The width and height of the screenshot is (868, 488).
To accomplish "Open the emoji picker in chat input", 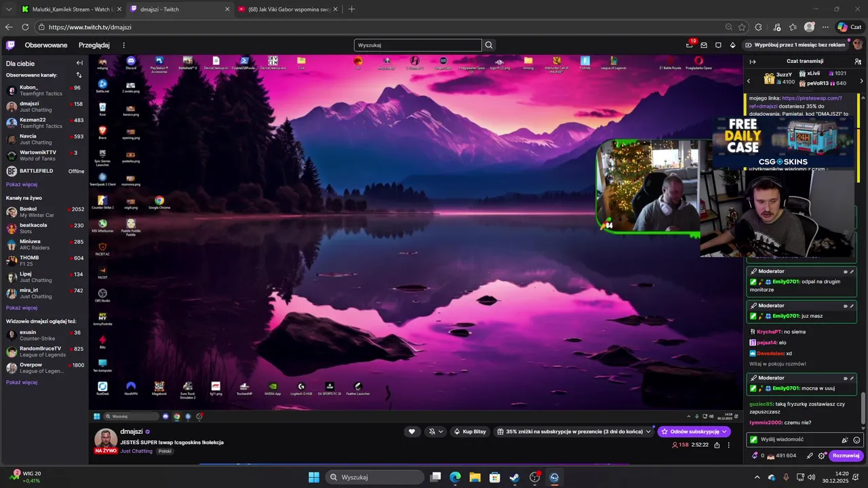I will (856, 440).
